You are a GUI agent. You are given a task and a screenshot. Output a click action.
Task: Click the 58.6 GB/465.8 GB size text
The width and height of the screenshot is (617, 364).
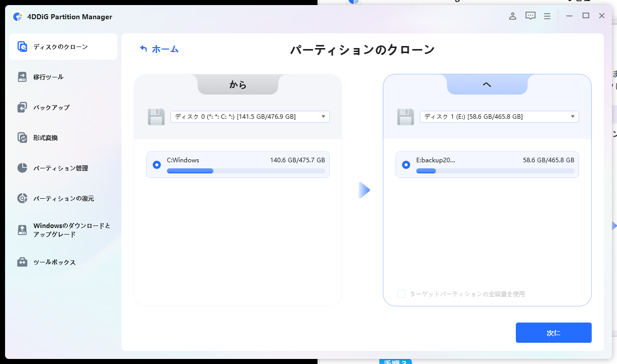pyautogui.click(x=549, y=160)
